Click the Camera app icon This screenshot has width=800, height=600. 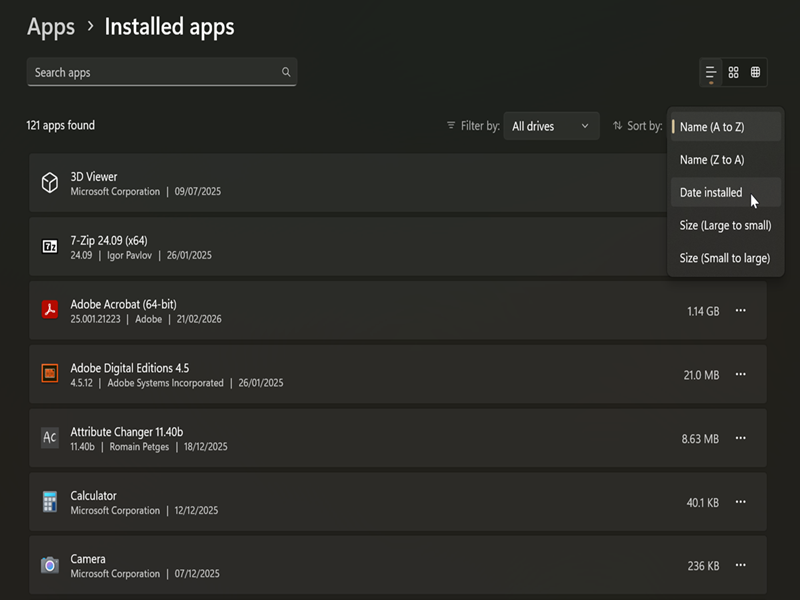point(49,565)
